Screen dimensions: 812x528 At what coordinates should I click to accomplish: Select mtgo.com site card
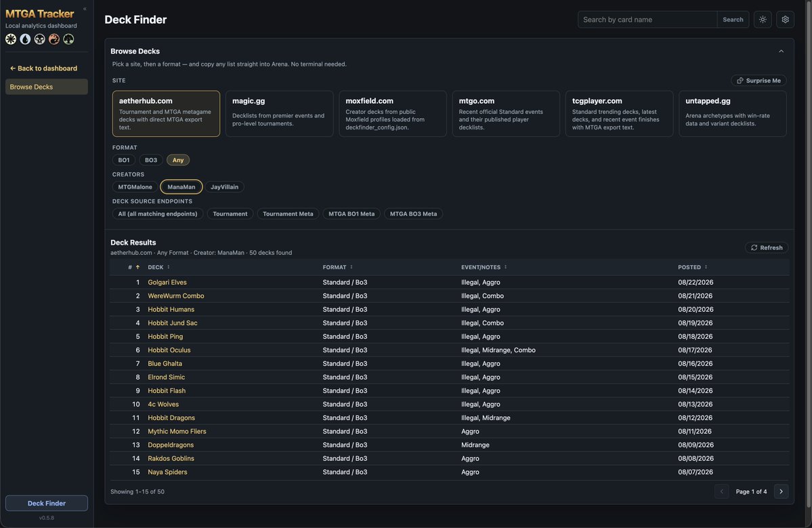[x=506, y=113]
